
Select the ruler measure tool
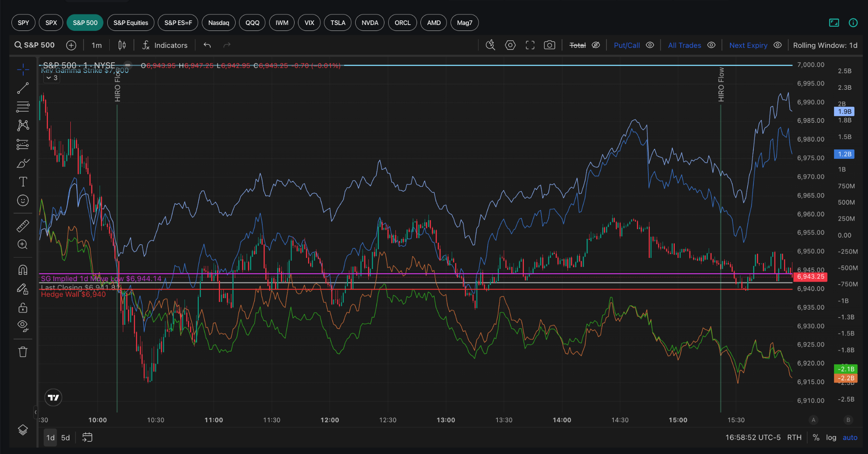pyautogui.click(x=23, y=226)
